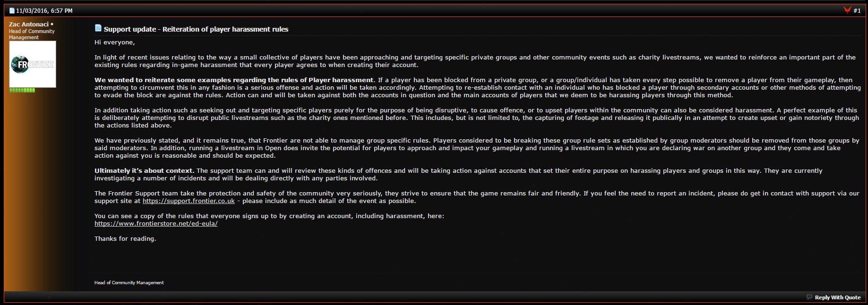The width and height of the screenshot is (868, 305).
Task: Click the page icon before the post title
Action: point(98,28)
